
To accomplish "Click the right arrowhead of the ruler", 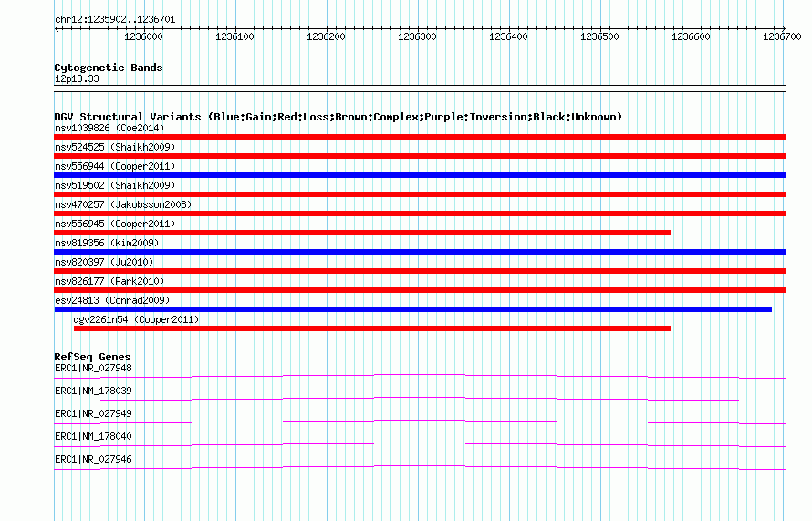I will pyautogui.click(x=784, y=28).
